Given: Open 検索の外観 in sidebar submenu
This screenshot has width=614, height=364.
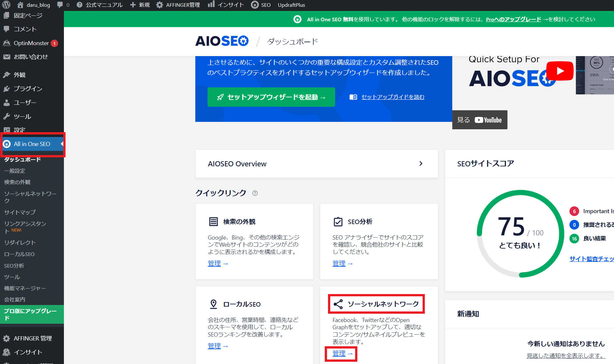Looking at the screenshot, I should (17, 182).
